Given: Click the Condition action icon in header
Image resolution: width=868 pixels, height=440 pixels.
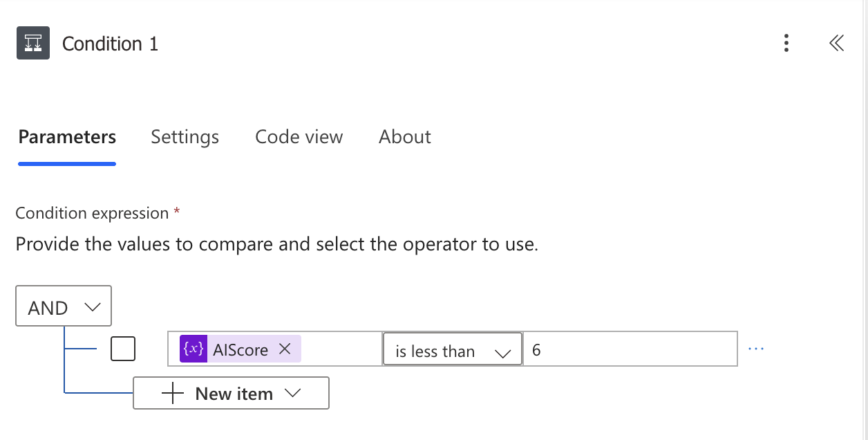Looking at the screenshot, I should pyautogui.click(x=32, y=44).
